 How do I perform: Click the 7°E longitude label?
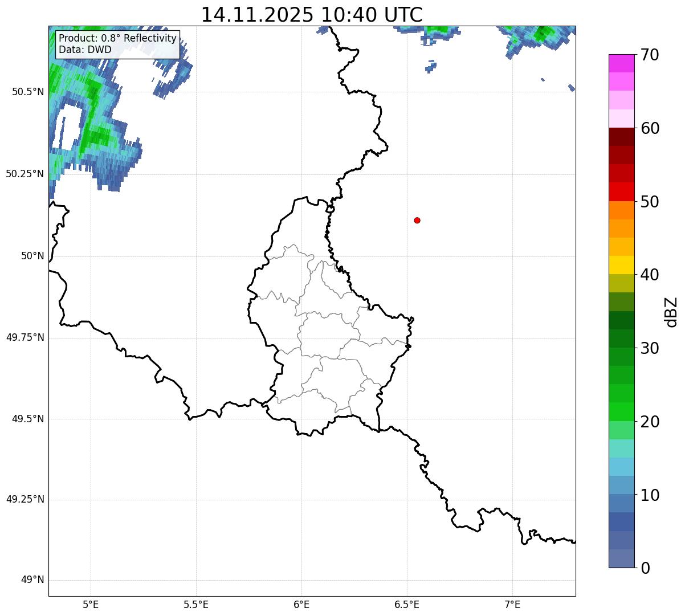[512, 604]
